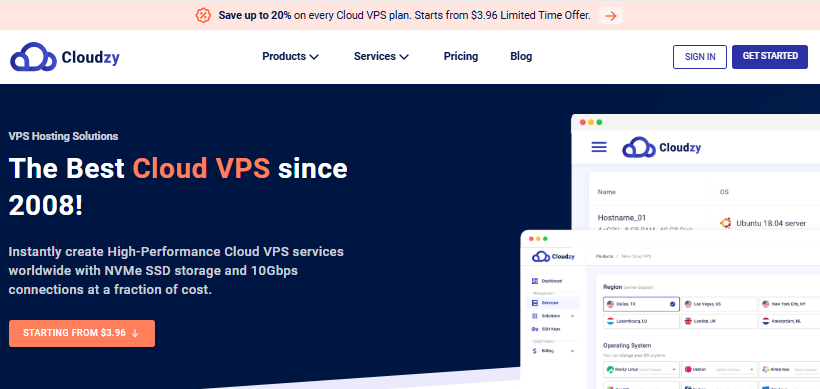Click the Services icon in sidebar
820x389 pixels.
534,303
